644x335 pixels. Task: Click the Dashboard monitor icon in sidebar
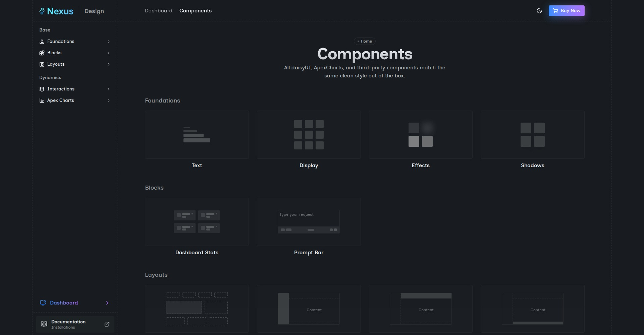[x=43, y=303]
